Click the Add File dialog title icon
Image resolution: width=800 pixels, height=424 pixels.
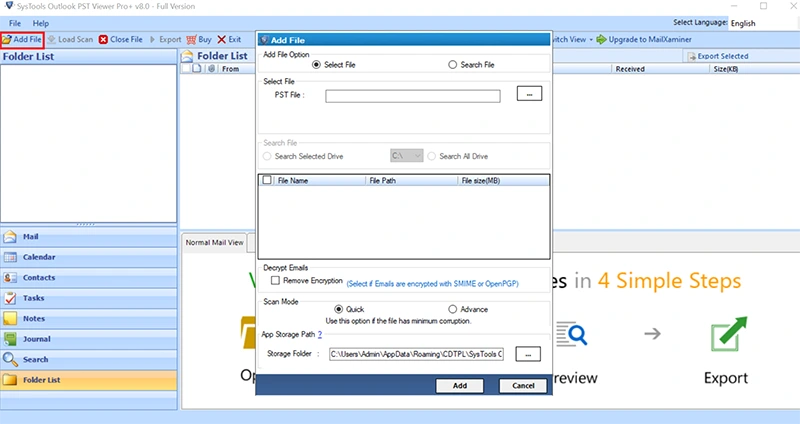point(264,40)
